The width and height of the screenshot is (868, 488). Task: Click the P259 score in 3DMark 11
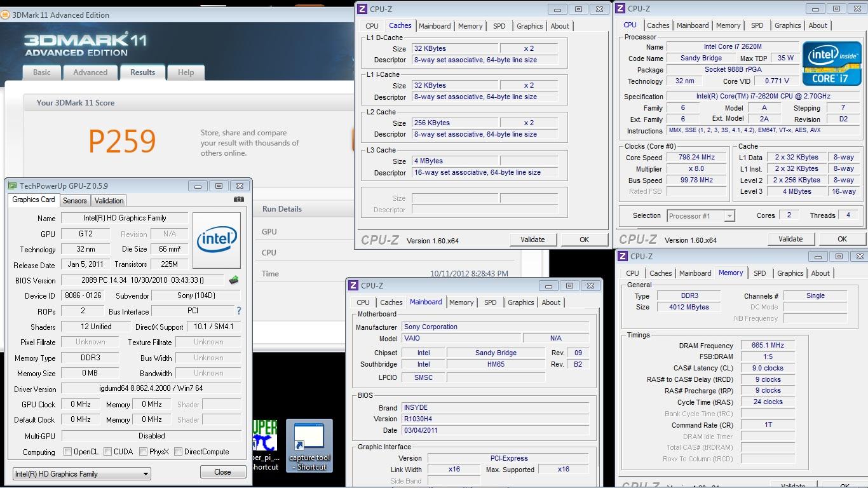coord(122,141)
